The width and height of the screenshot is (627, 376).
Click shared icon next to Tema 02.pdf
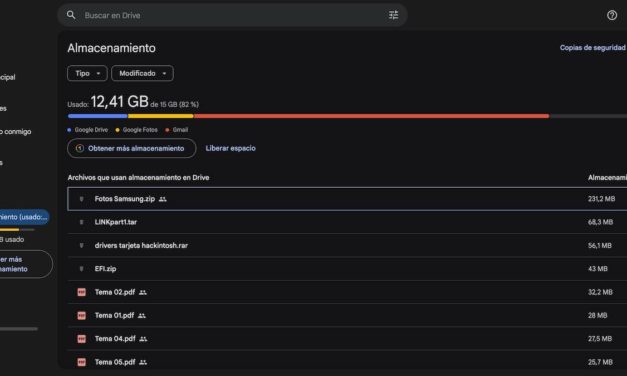[x=143, y=293]
